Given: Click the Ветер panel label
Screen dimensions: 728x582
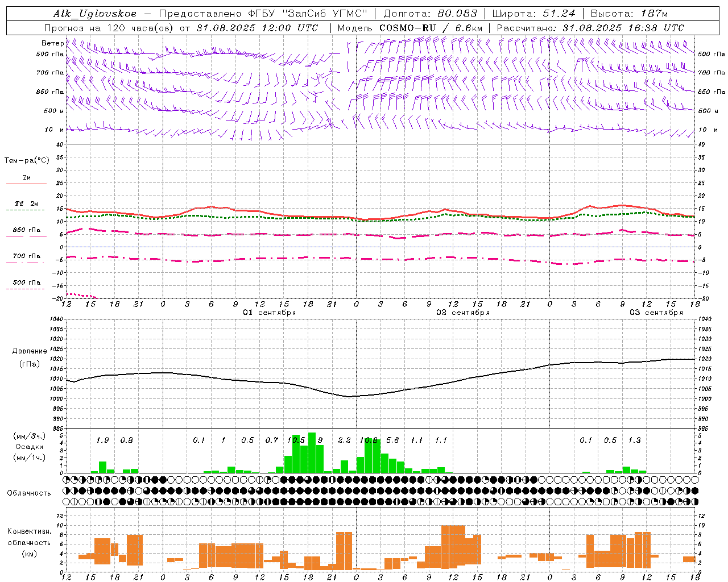Looking at the screenshot, I should coord(53,43).
